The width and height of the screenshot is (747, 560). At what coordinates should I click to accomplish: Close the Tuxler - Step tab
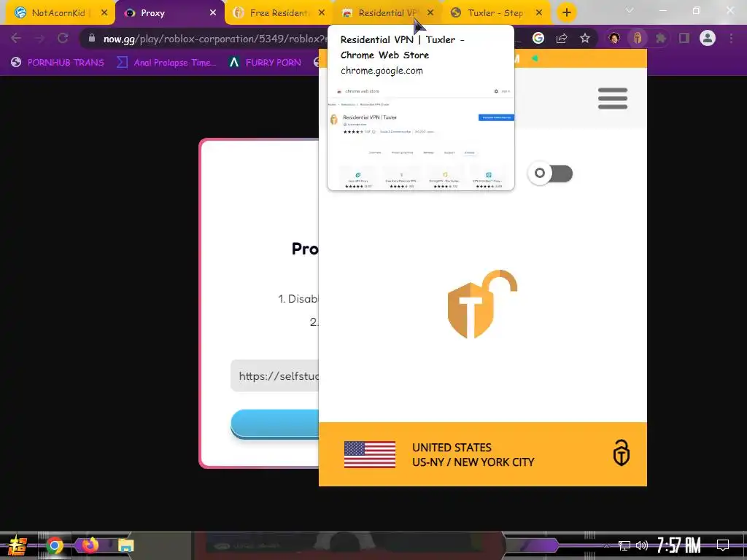click(539, 13)
